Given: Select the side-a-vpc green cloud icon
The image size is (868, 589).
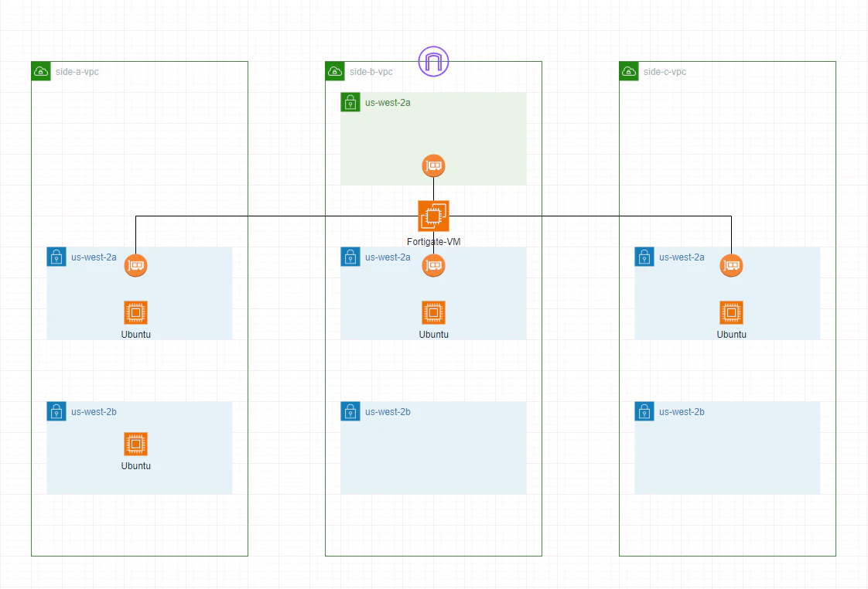Looking at the screenshot, I should click(x=41, y=71).
